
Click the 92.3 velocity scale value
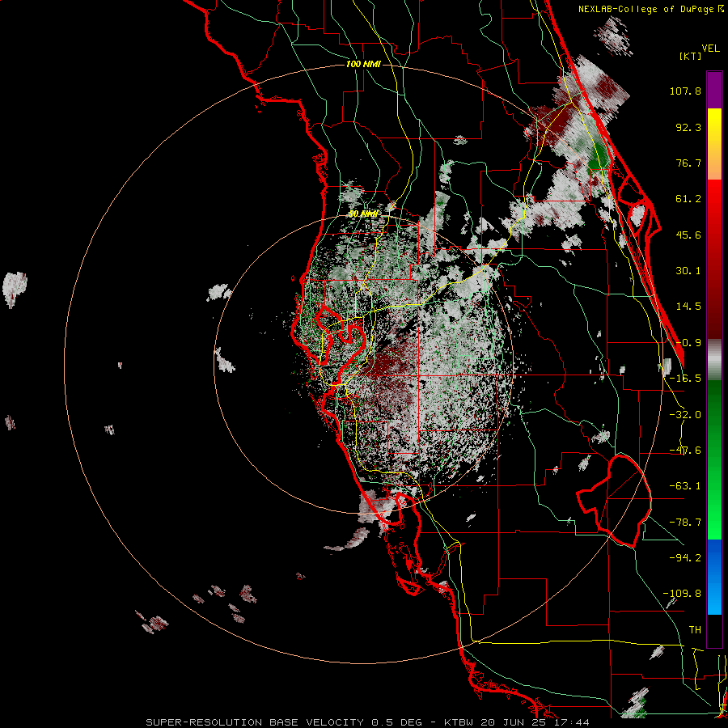tap(688, 127)
